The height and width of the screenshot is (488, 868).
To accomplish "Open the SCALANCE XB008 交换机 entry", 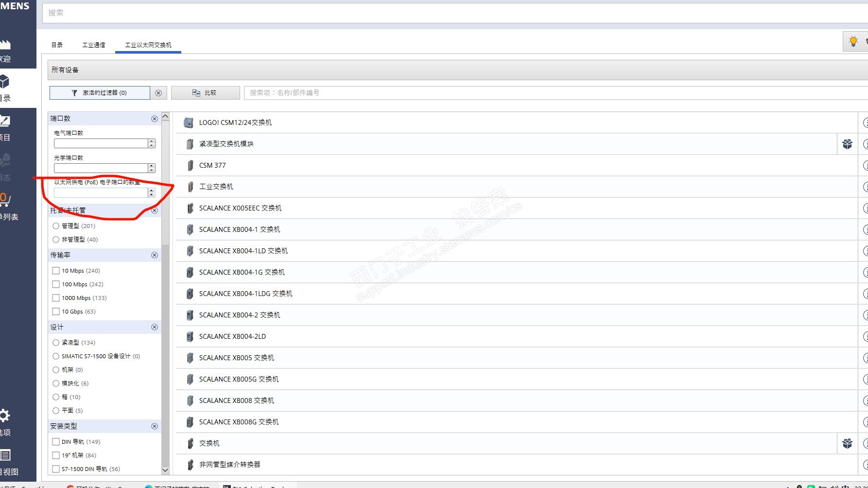I will (x=516, y=401).
